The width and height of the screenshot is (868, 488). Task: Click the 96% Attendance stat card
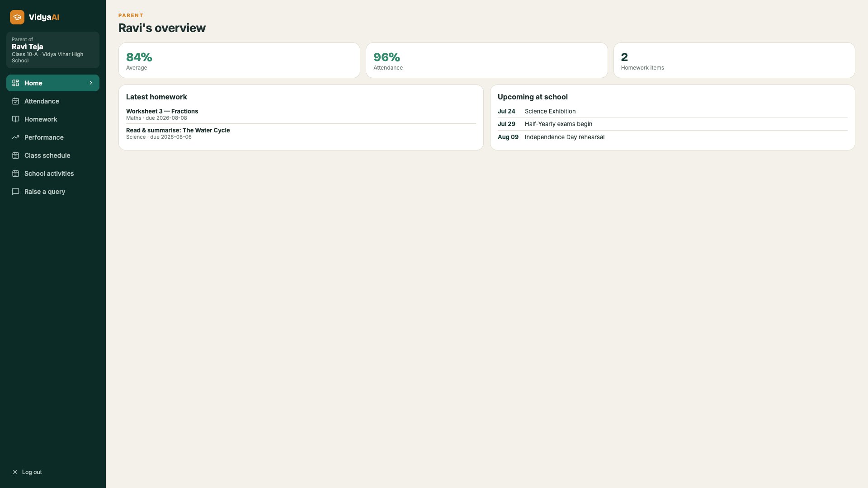point(486,61)
